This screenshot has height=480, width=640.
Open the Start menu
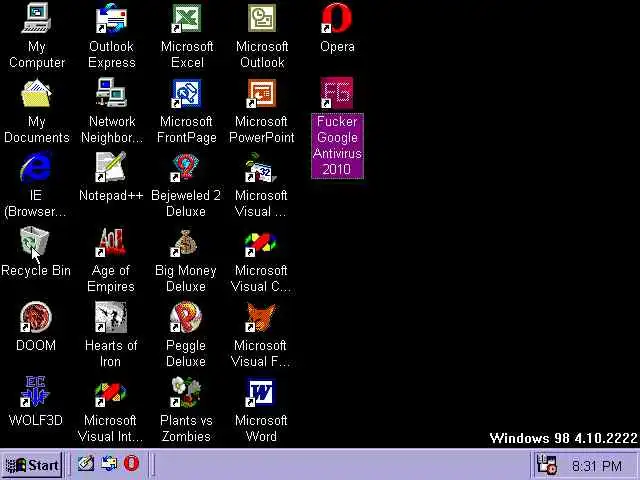[x=32, y=465]
